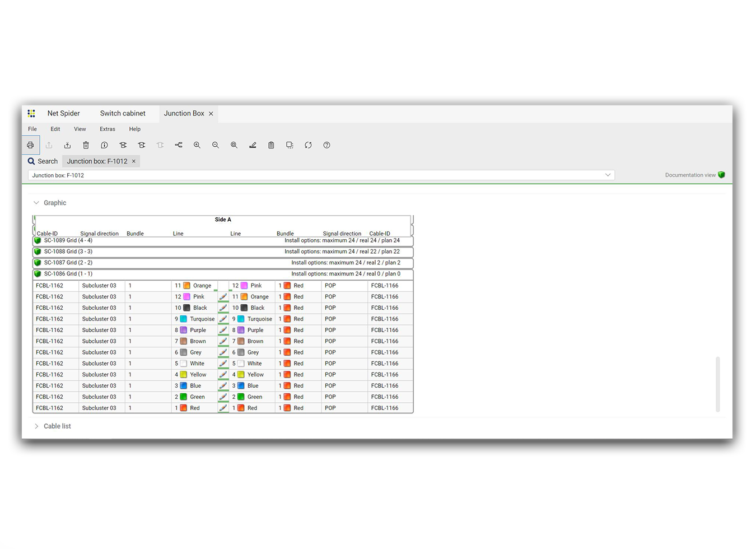Activate the Zoom In magnifier icon
The height and width of the screenshot is (549, 756).
pyautogui.click(x=197, y=145)
